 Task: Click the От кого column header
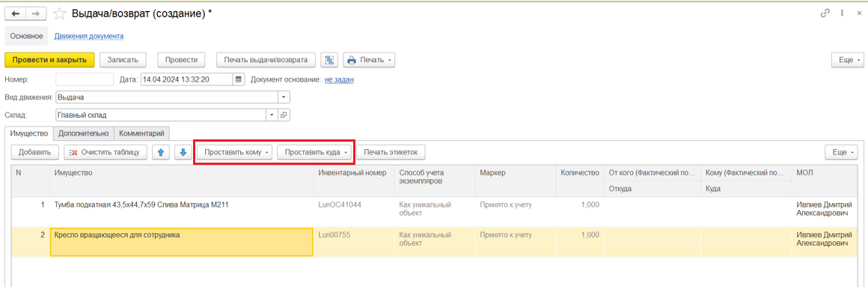tap(652, 173)
